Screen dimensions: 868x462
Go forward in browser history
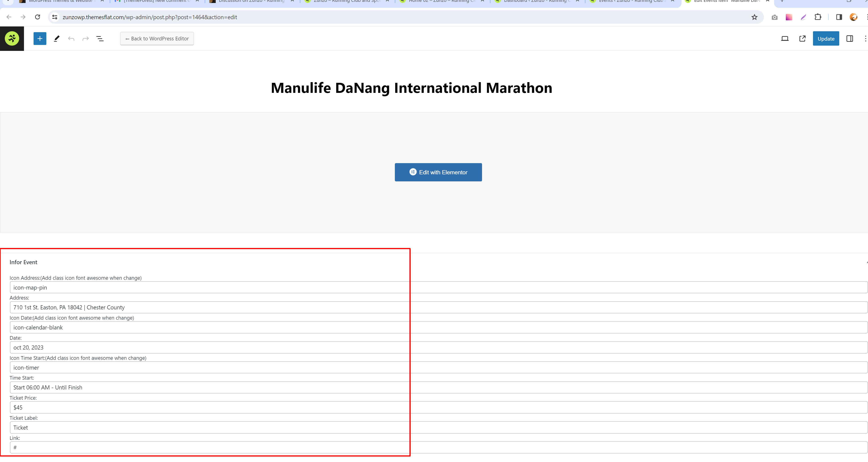point(23,17)
